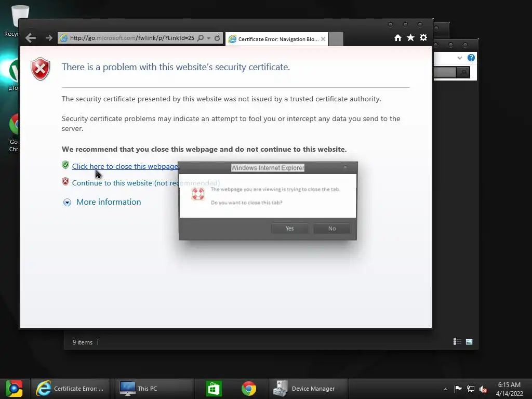Click the search magnifier in address bar
532x399 pixels.
coord(201,38)
